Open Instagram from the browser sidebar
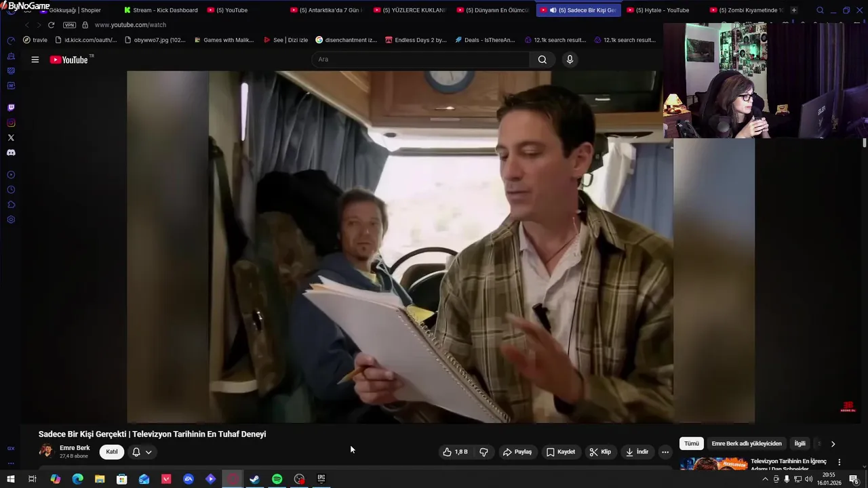 click(x=11, y=123)
